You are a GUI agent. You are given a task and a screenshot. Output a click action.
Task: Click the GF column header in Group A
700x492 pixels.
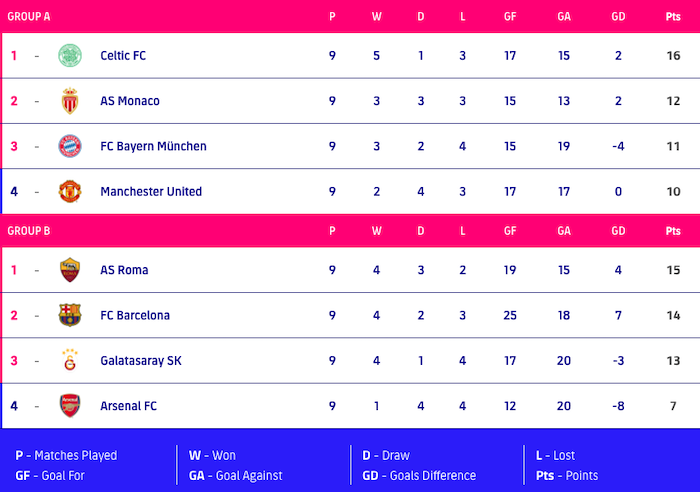pyautogui.click(x=510, y=16)
